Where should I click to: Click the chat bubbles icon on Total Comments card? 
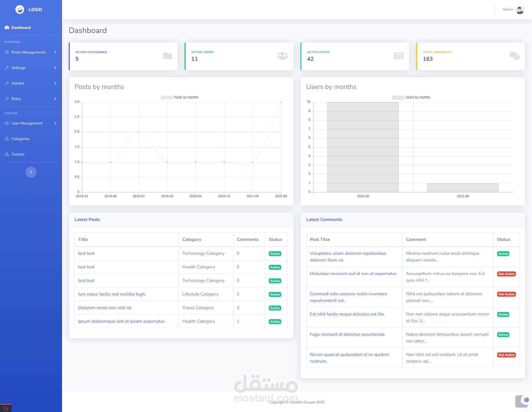[514, 56]
